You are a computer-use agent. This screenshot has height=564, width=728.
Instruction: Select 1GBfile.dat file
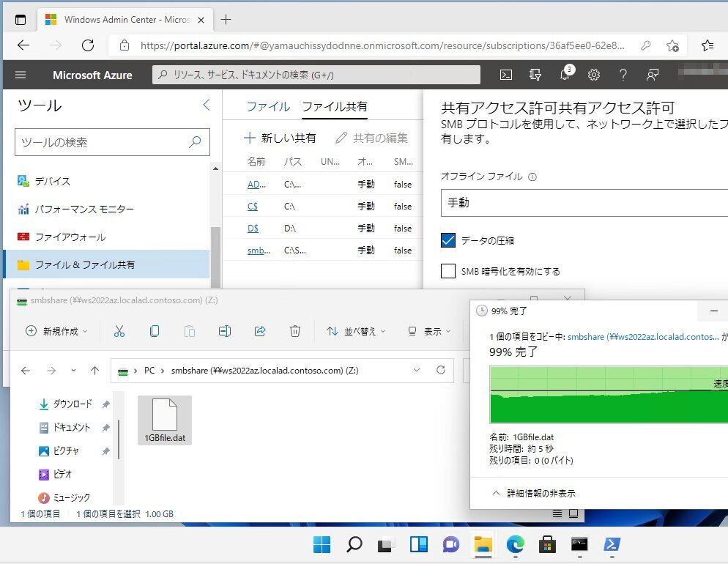click(x=165, y=420)
